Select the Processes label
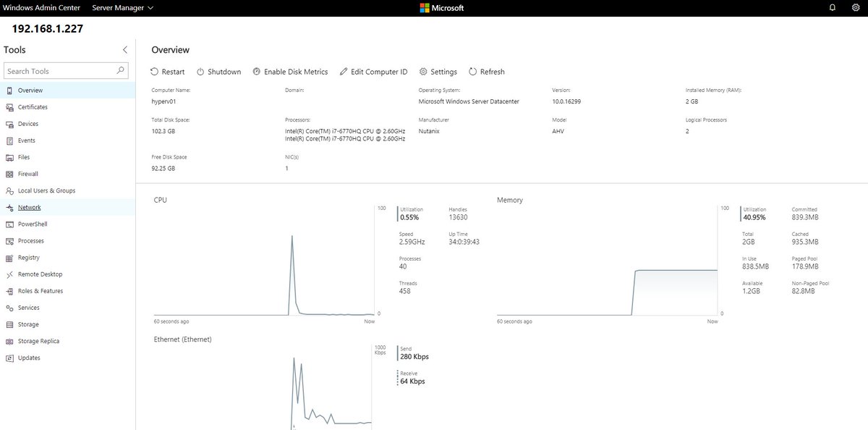Screen dimensions: 868x430 31,241
